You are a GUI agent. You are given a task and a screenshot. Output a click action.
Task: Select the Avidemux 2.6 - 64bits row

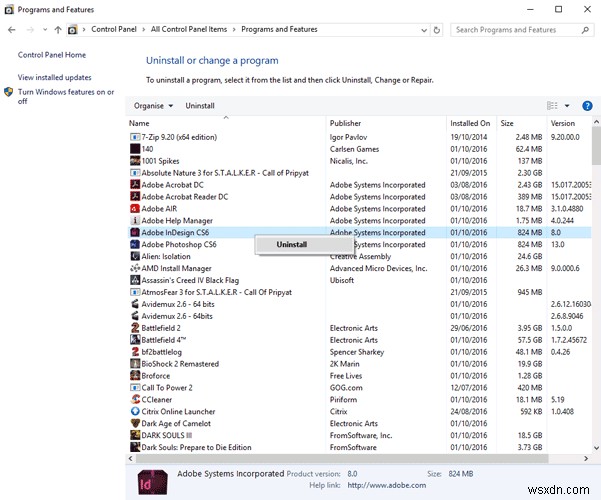click(x=360, y=316)
